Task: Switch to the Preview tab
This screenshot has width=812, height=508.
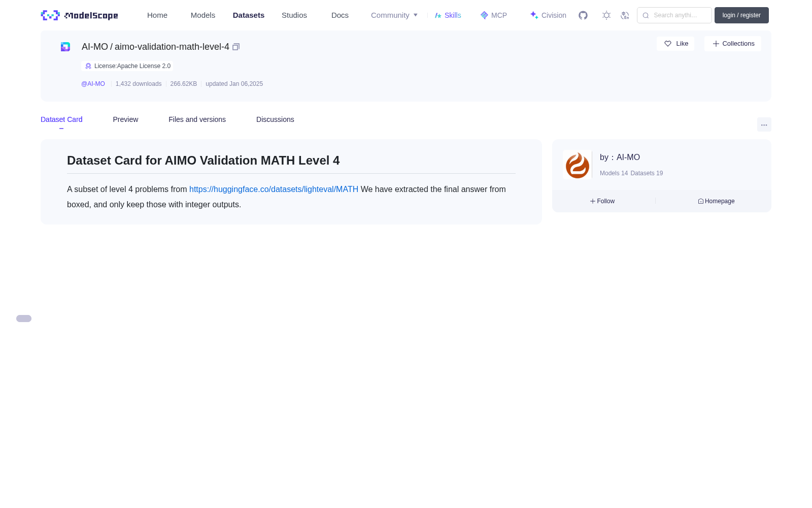Action: click(125, 119)
